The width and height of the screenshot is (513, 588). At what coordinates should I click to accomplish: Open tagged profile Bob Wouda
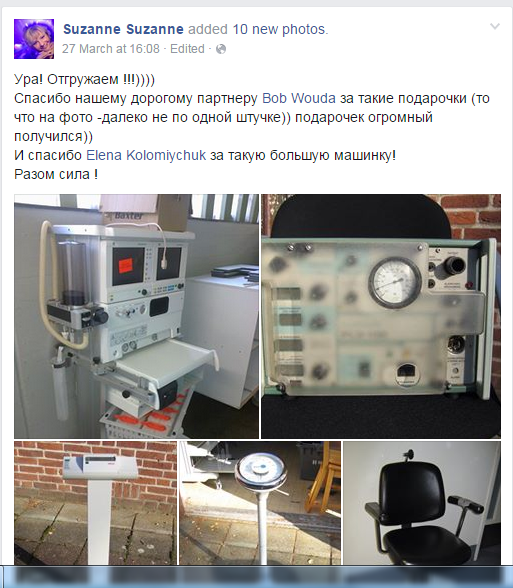point(298,98)
